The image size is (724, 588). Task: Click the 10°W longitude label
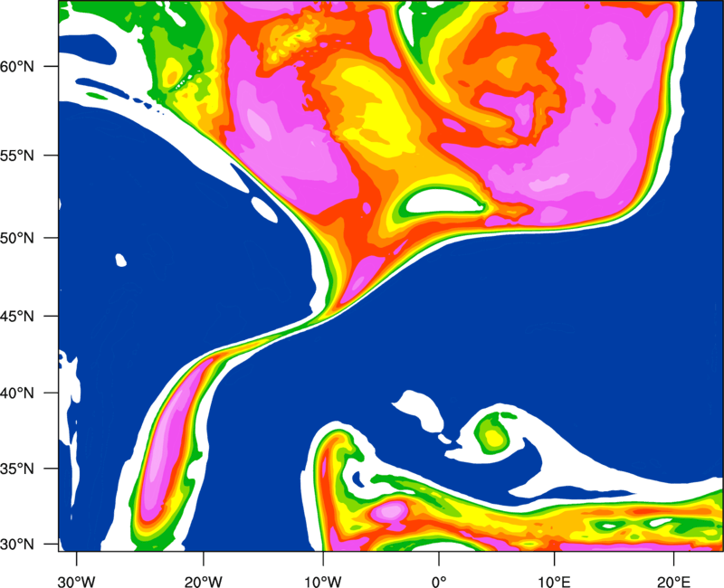click(323, 582)
